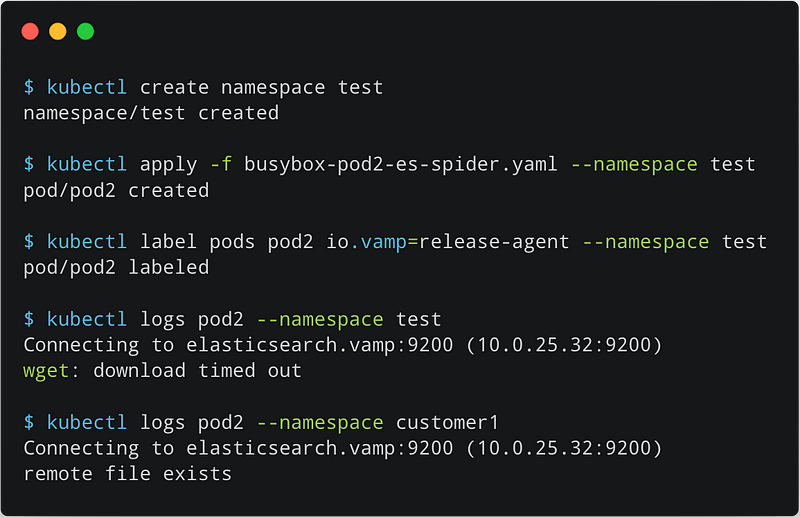Viewport: 800px width, 517px height.
Task: Click the 'wget' word in timeout message
Action: point(46,371)
